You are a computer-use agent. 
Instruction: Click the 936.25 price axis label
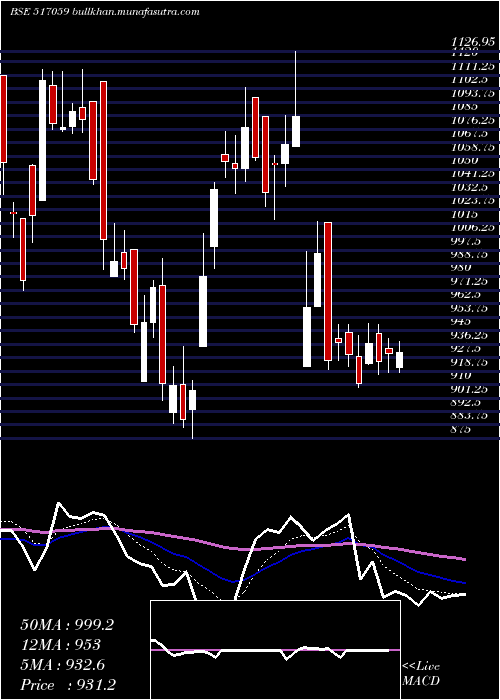click(x=469, y=335)
